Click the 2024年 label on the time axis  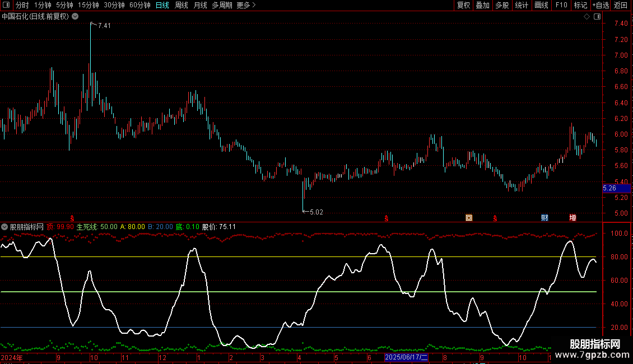click(12, 357)
